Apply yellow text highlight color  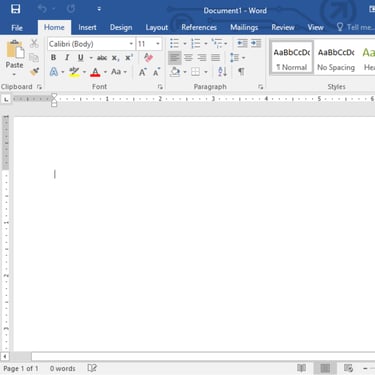click(x=74, y=72)
